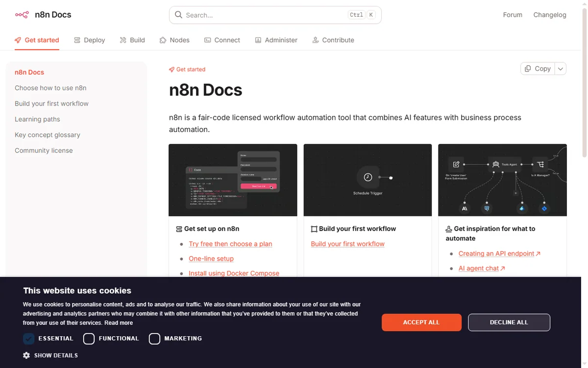Click the Get set up code thumbnail
The height and width of the screenshot is (368, 588).
[233, 180]
